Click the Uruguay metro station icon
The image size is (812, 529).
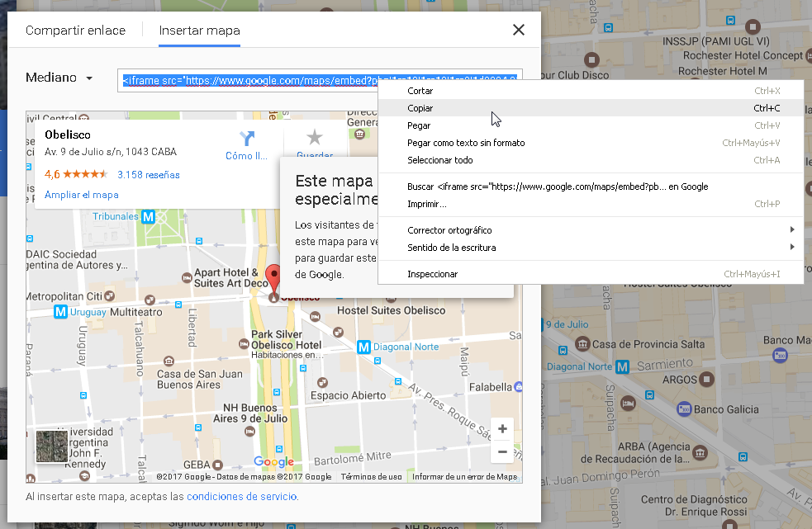pyautogui.click(x=60, y=312)
